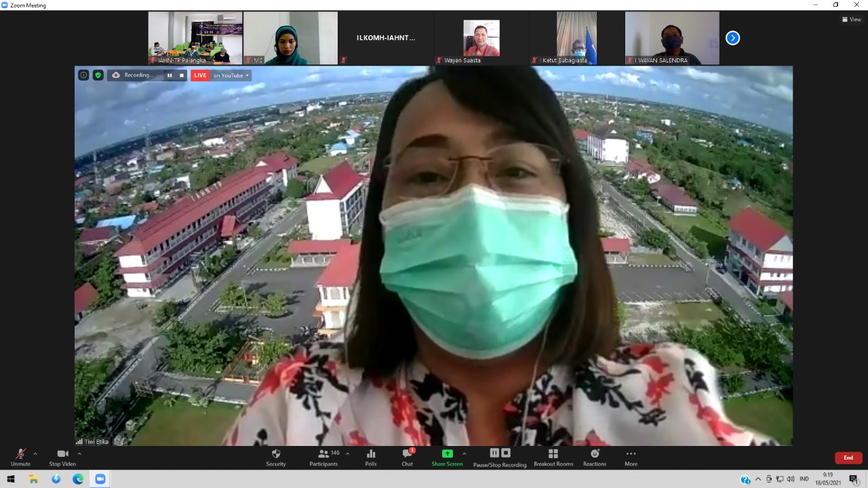Click the red End meeting button
The image size is (868, 488).
(x=848, y=457)
